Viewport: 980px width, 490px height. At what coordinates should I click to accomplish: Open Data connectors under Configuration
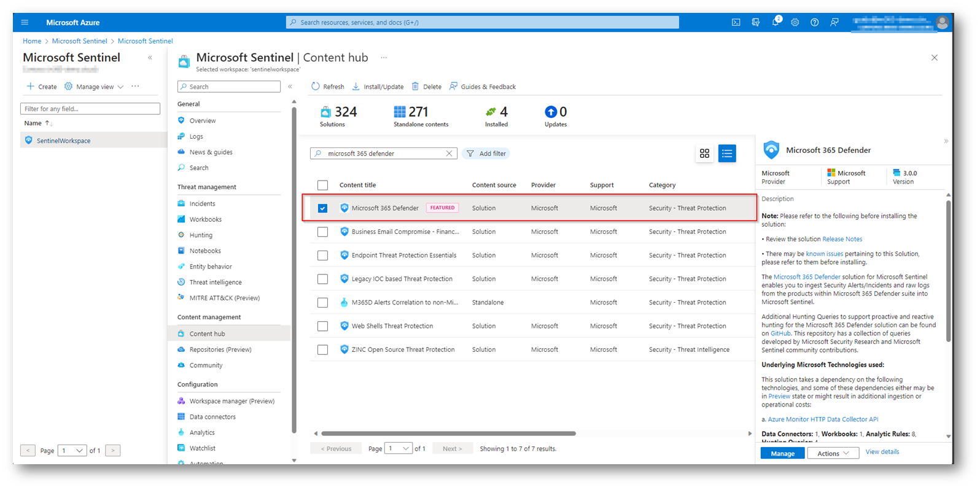coord(212,417)
